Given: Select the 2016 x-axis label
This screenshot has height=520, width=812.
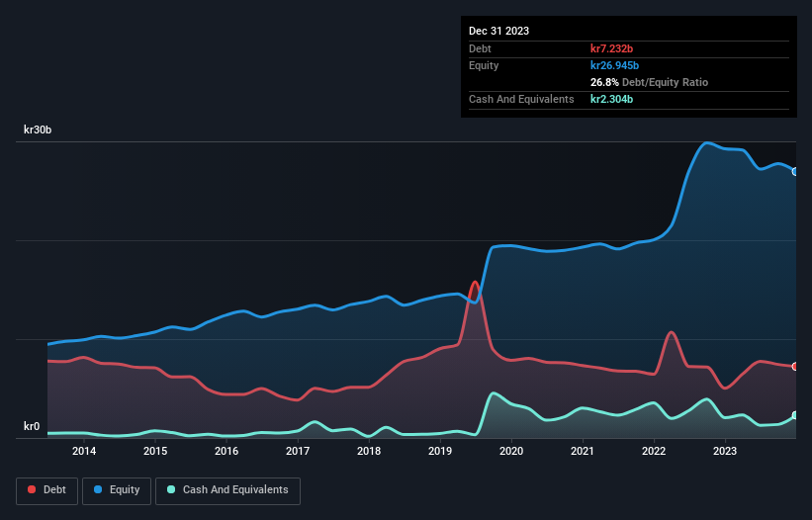Looking at the screenshot, I should [226, 451].
